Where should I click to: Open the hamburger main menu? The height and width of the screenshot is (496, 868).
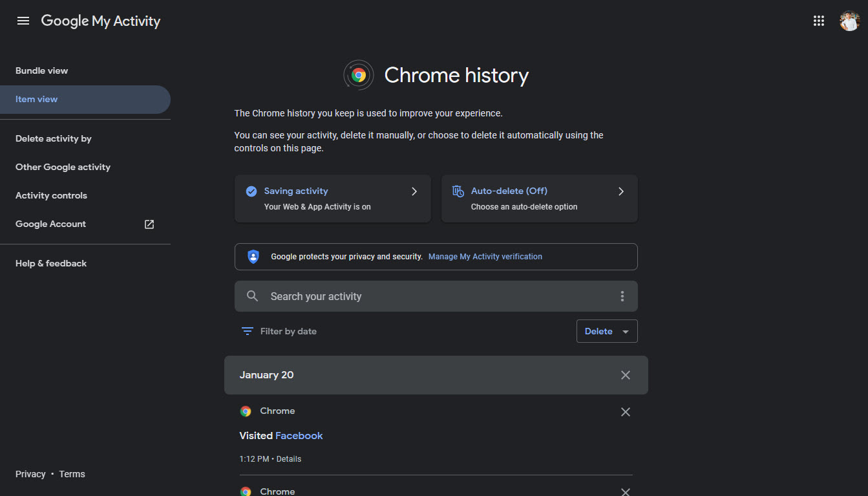coord(23,21)
